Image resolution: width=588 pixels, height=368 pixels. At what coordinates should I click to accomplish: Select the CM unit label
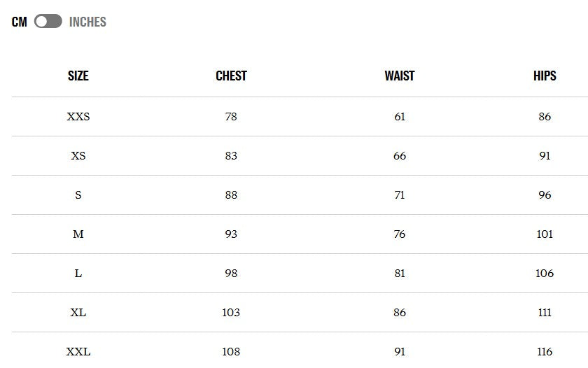click(20, 22)
